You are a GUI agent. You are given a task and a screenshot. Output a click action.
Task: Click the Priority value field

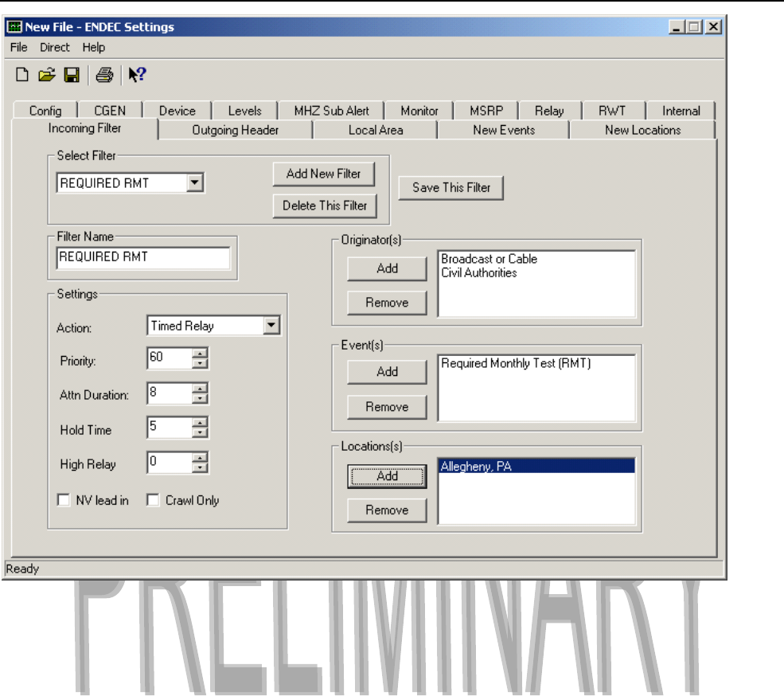[x=170, y=358]
